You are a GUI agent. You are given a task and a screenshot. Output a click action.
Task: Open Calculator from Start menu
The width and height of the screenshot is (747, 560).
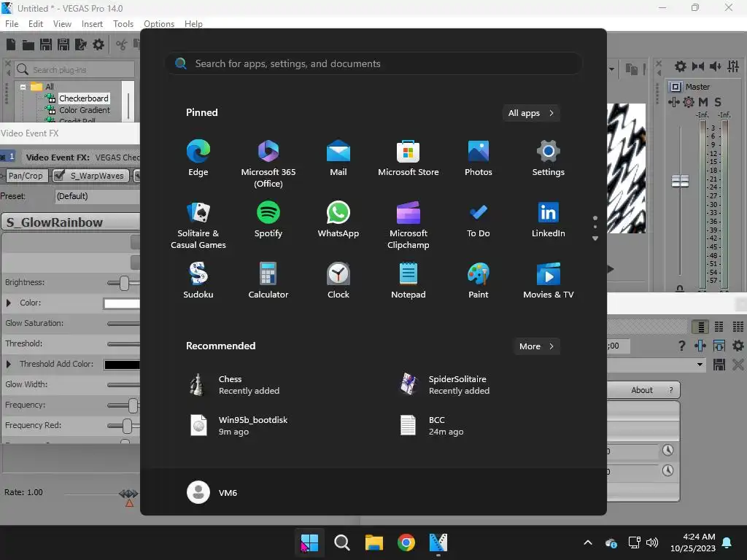coord(268,281)
